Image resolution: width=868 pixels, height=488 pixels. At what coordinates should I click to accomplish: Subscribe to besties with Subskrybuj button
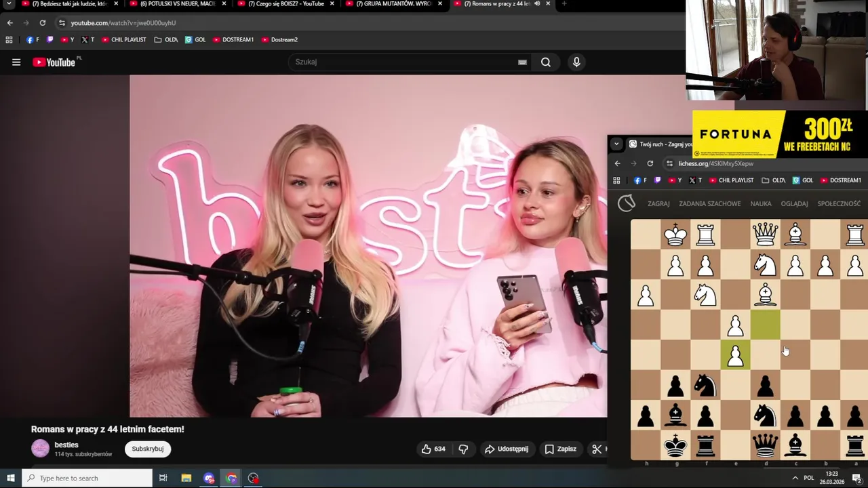click(x=148, y=449)
